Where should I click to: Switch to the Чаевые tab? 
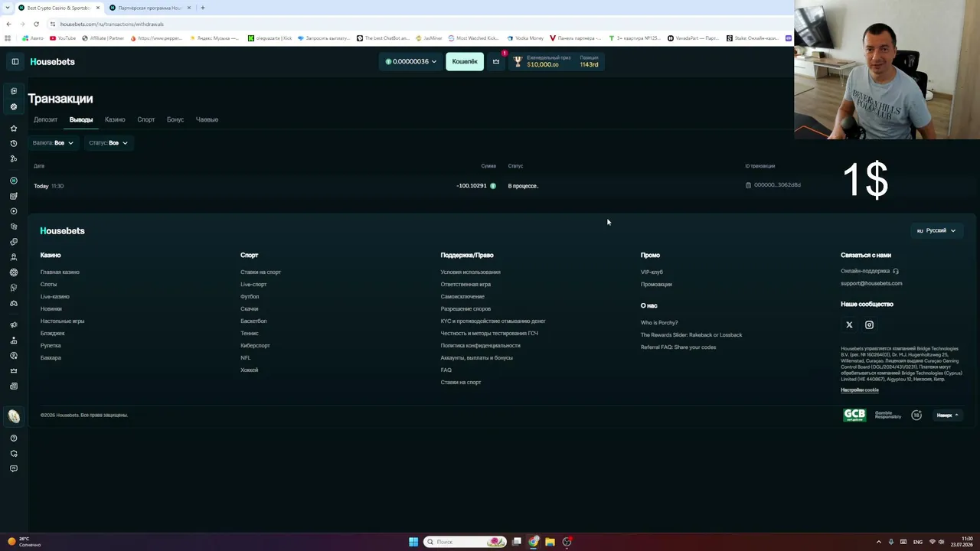(x=207, y=119)
